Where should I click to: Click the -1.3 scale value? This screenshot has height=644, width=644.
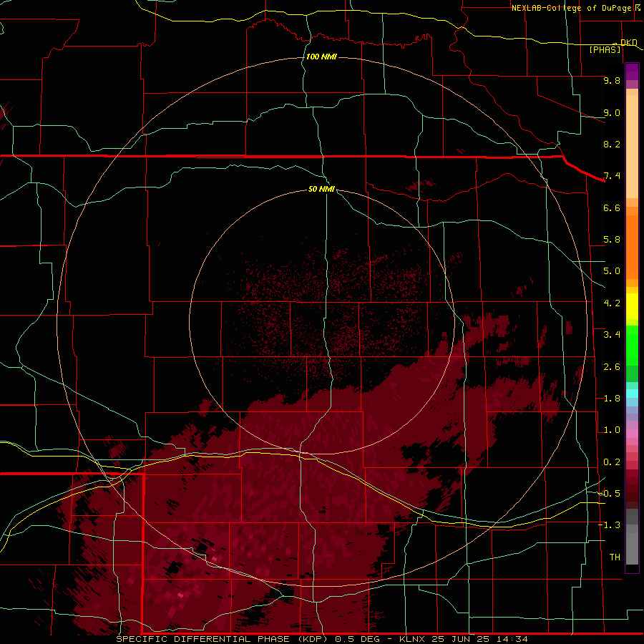coord(609,525)
